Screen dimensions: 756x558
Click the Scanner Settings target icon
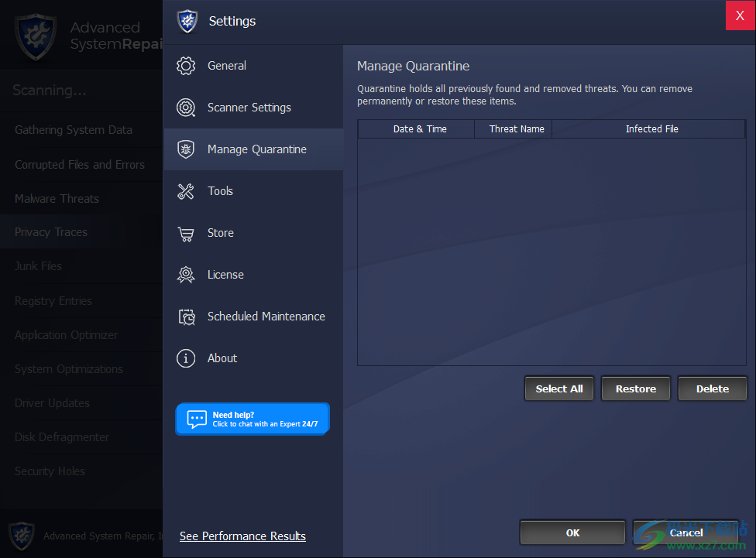point(186,108)
